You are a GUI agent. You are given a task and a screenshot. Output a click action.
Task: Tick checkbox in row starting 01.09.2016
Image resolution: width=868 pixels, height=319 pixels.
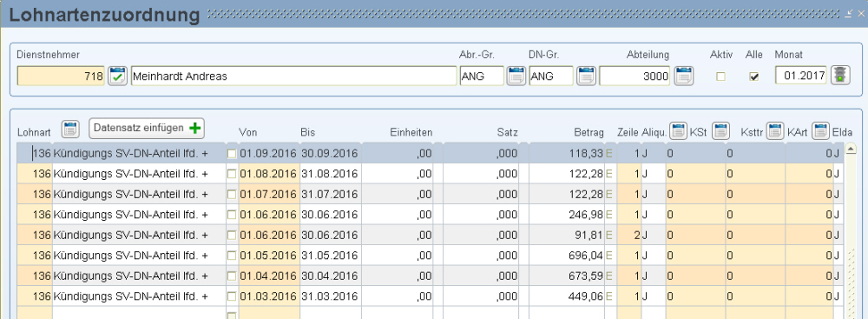click(232, 153)
